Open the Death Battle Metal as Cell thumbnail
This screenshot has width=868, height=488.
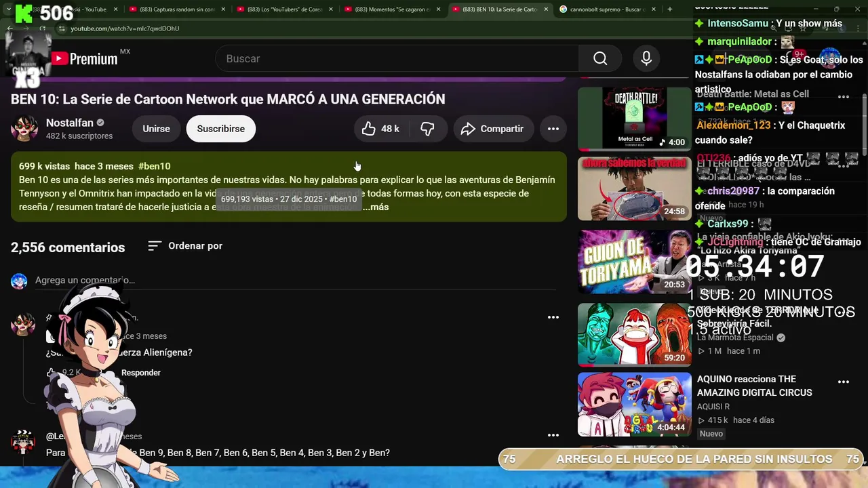tap(634, 119)
